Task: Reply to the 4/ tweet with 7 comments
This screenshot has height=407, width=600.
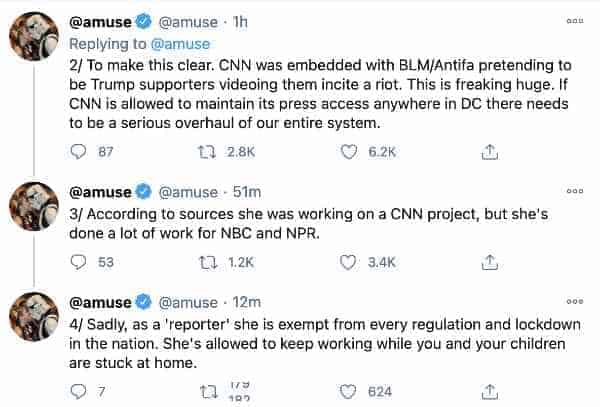Action: 78,392
